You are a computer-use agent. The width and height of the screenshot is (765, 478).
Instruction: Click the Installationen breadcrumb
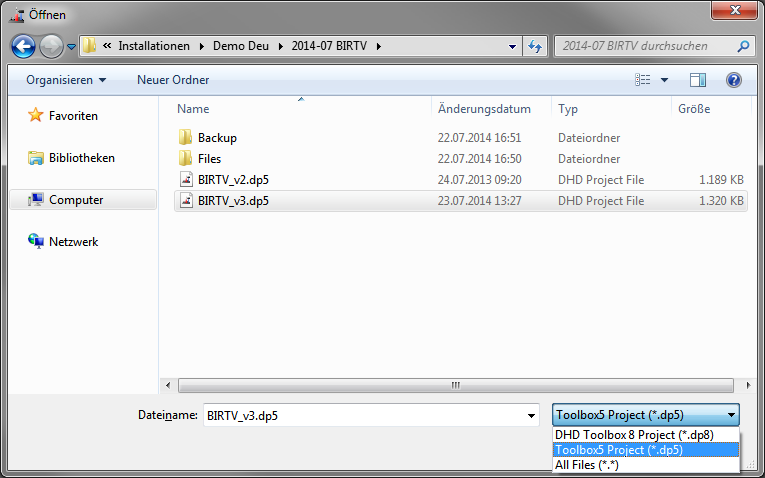click(154, 46)
